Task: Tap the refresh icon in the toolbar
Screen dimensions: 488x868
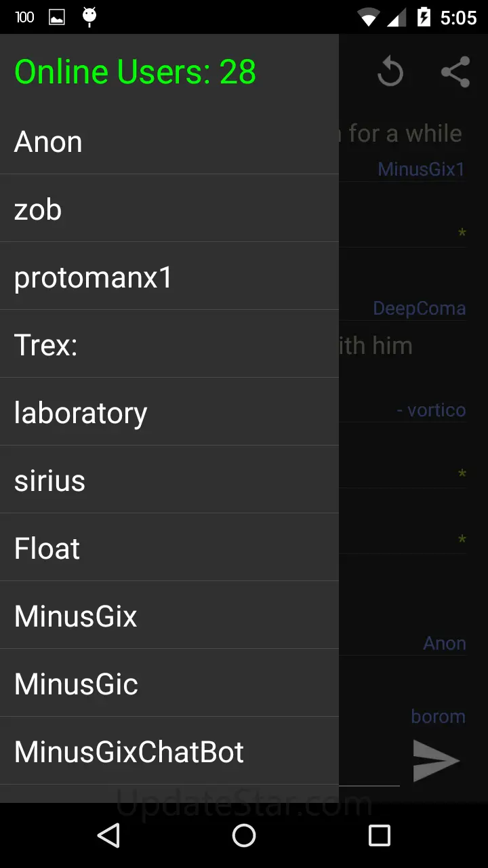Action: click(390, 73)
